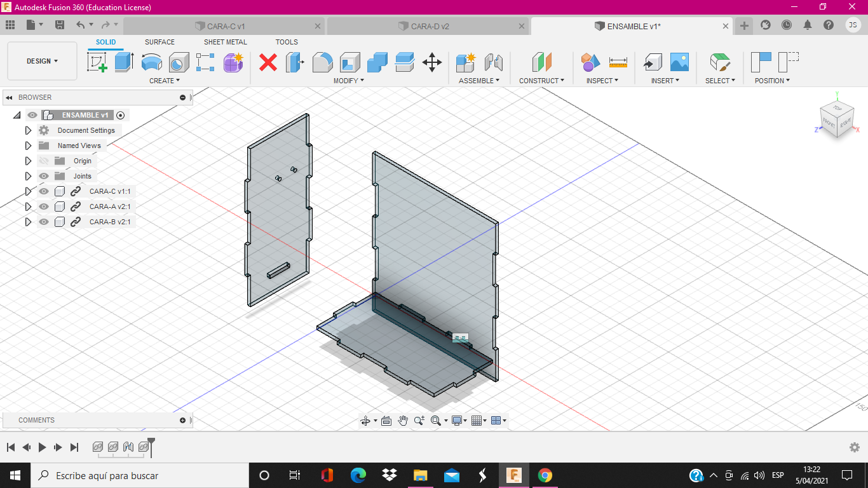Open a new design tab with plus button
Screen dimensions: 868x488
pyautogui.click(x=744, y=25)
